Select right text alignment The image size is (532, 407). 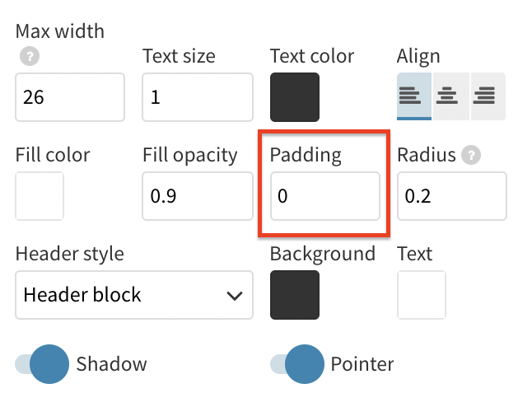pos(488,96)
